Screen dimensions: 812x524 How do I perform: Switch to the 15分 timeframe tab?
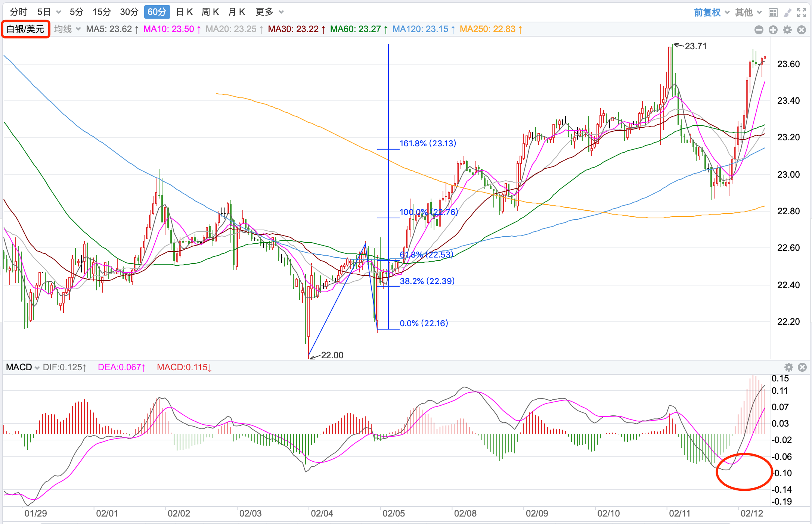(102, 12)
